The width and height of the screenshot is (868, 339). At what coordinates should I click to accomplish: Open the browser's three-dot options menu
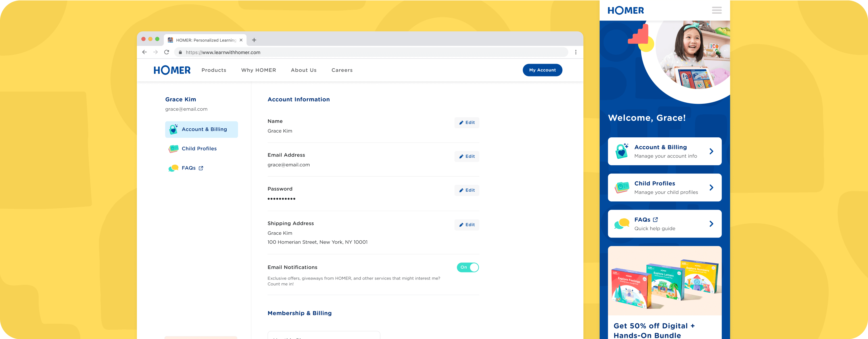pos(576,52)
